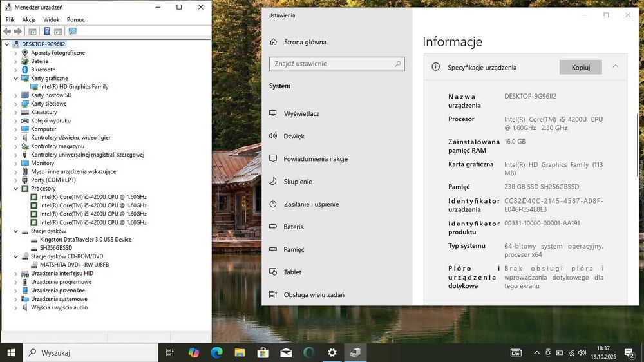Screen dimensions: 644x362
Task: Click the Intel(R) HD Graphics Family adapter
Action: 74,87
